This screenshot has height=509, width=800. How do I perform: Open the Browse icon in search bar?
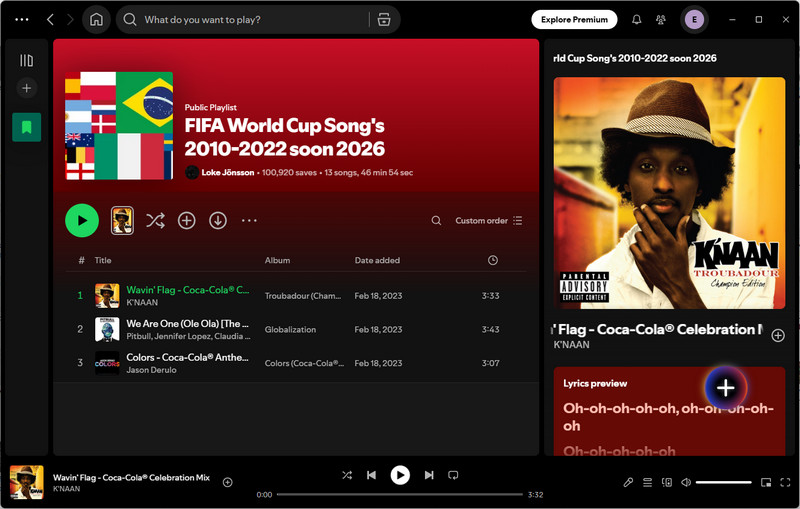click(384, 19)
